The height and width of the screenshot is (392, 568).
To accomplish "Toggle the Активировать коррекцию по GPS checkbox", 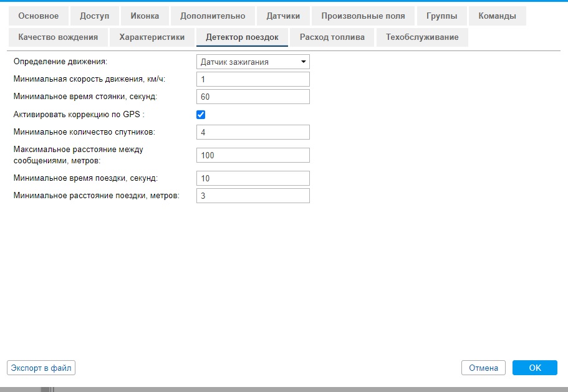I will click(x=201, y=115).
